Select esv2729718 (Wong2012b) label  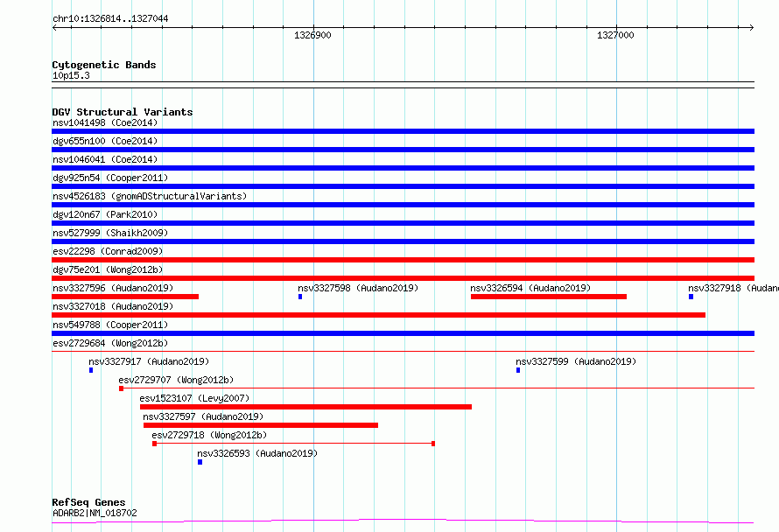pos(209,435)
